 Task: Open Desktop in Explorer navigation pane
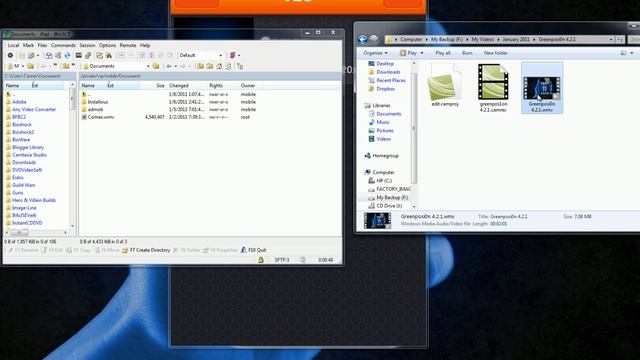[381, 64]
